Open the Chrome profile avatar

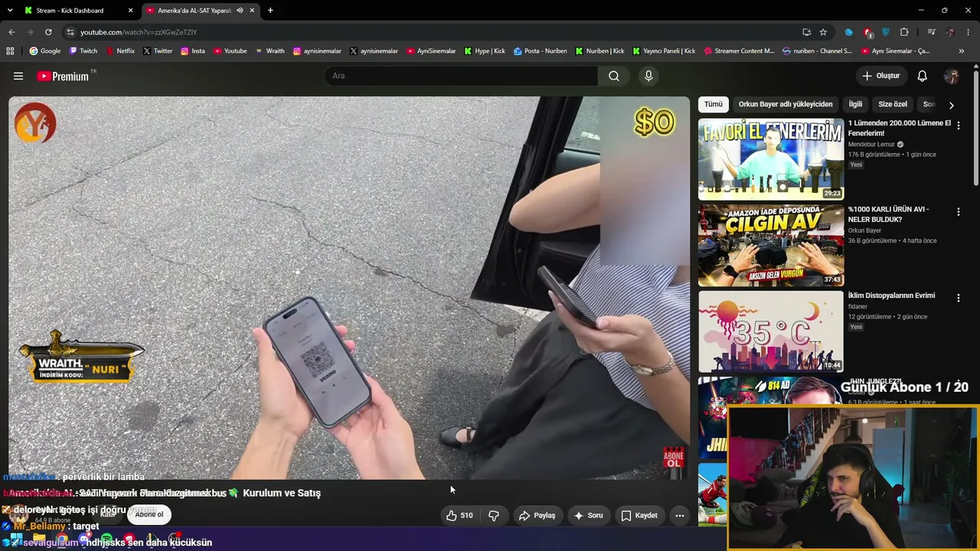(x=950, y=32)
